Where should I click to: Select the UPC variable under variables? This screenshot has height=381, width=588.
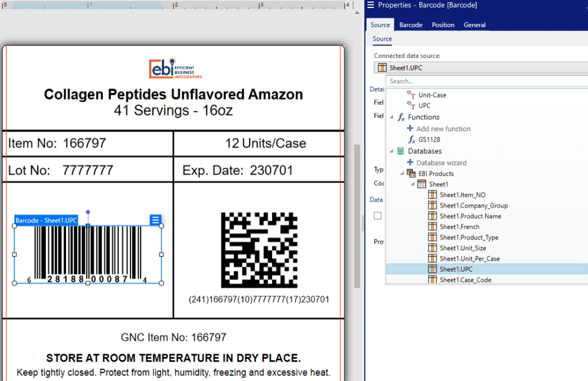424,106
